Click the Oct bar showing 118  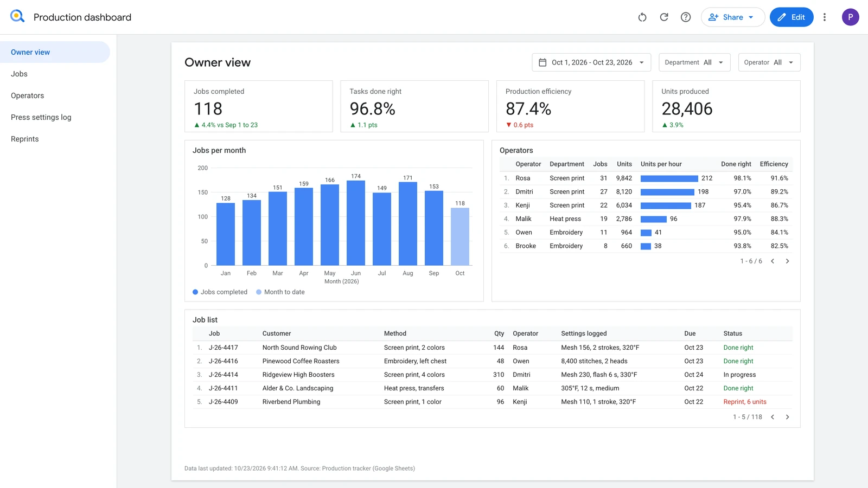460,237
